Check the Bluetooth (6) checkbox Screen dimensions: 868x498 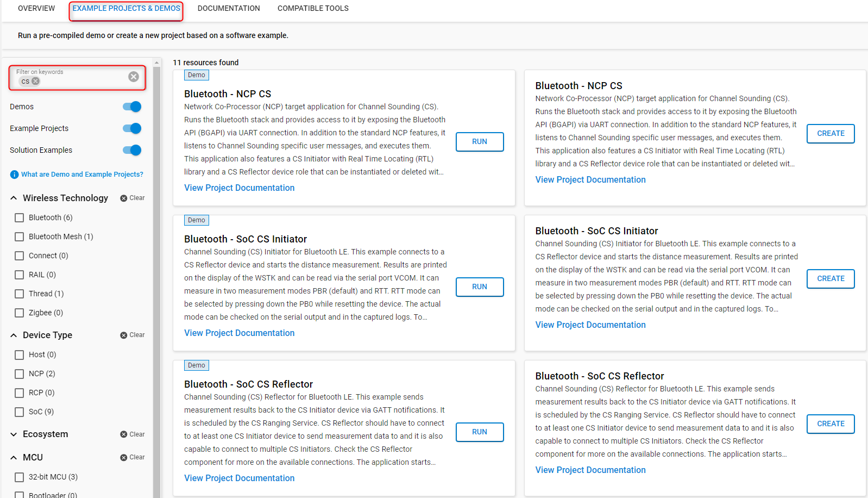20,217
